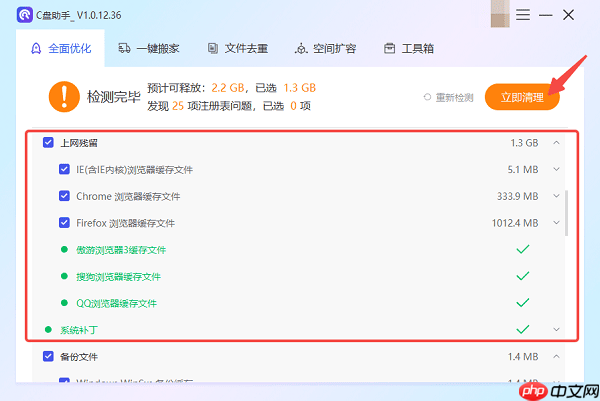The image size is (600, 401).
Task: Open the hamburger menu icon
Action: pyautogui.click(x=523, y=15)
